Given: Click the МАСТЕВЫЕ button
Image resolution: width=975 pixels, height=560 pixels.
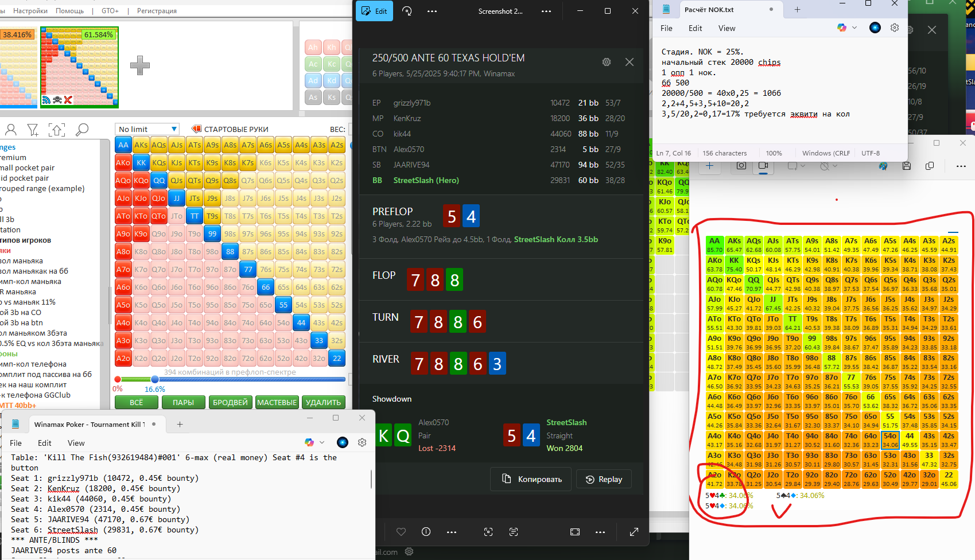Looking at the screenshot, I should tap(277, 402).
